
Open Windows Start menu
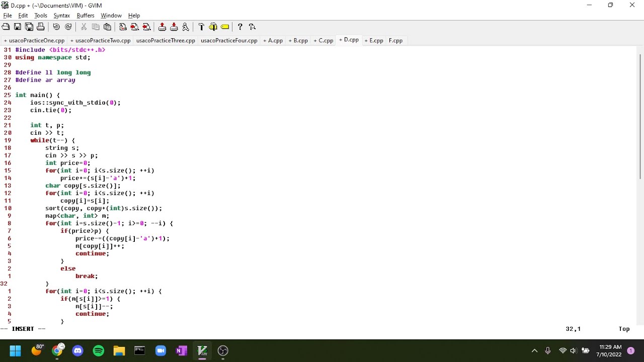pos(15,350)
